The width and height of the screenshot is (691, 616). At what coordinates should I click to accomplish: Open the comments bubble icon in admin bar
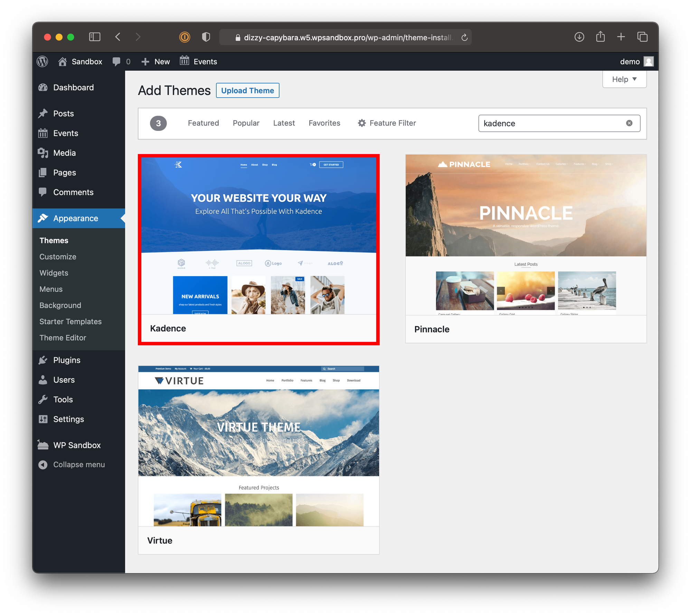tap(116, 61)
